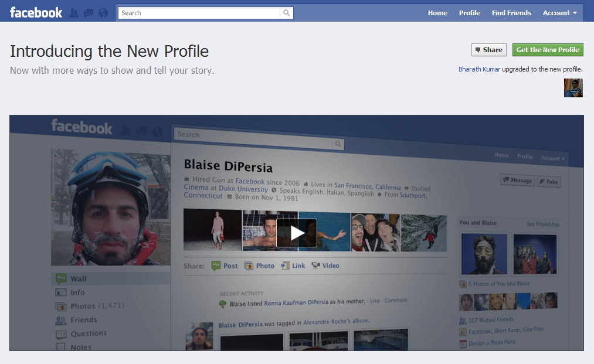Open Profile in the top navigation
594x364 pixels.
click(x=469, y=13)
